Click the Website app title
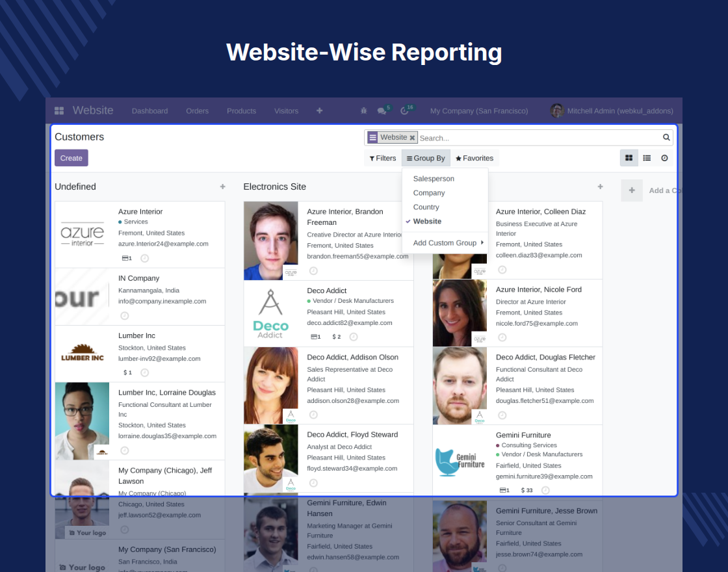 (93, 110)
